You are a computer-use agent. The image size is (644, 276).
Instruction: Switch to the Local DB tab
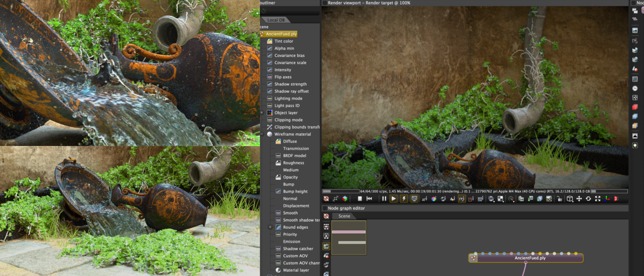click(x=276, y=20)
